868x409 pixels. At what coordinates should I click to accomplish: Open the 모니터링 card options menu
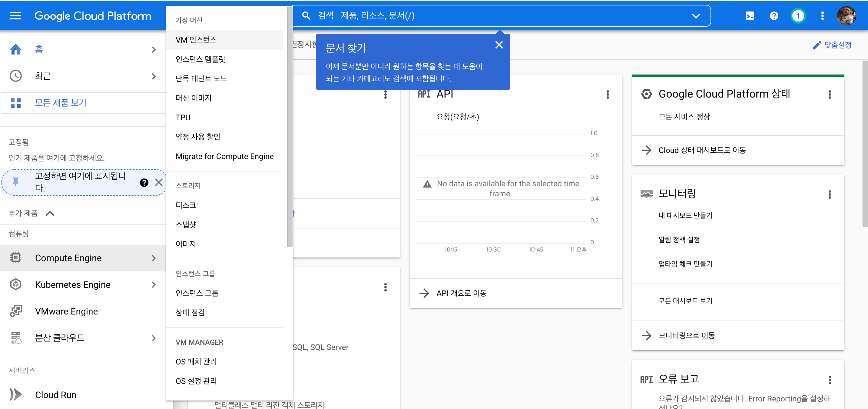click(x=829, y=194)
